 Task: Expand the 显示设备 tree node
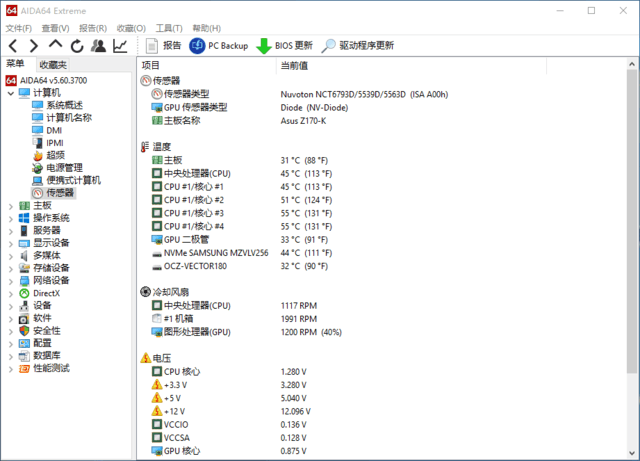point(11,244)
